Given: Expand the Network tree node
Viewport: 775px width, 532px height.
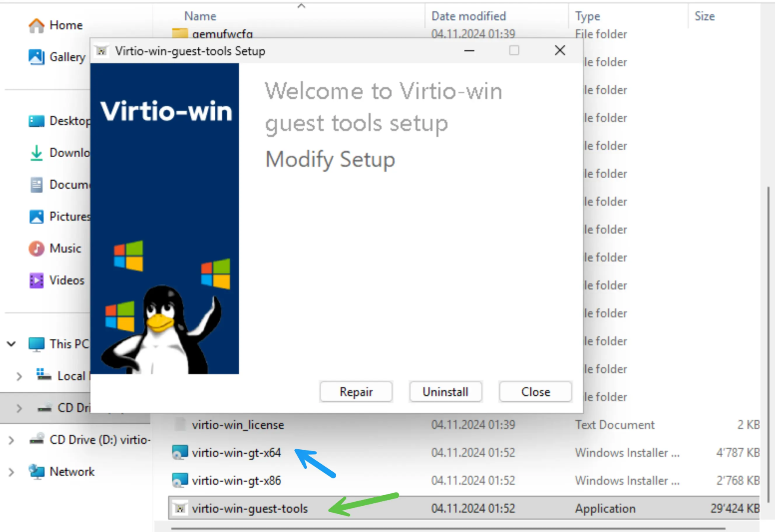Looking at the screenshot, I should pyautogui.click(x=11, y=472).
